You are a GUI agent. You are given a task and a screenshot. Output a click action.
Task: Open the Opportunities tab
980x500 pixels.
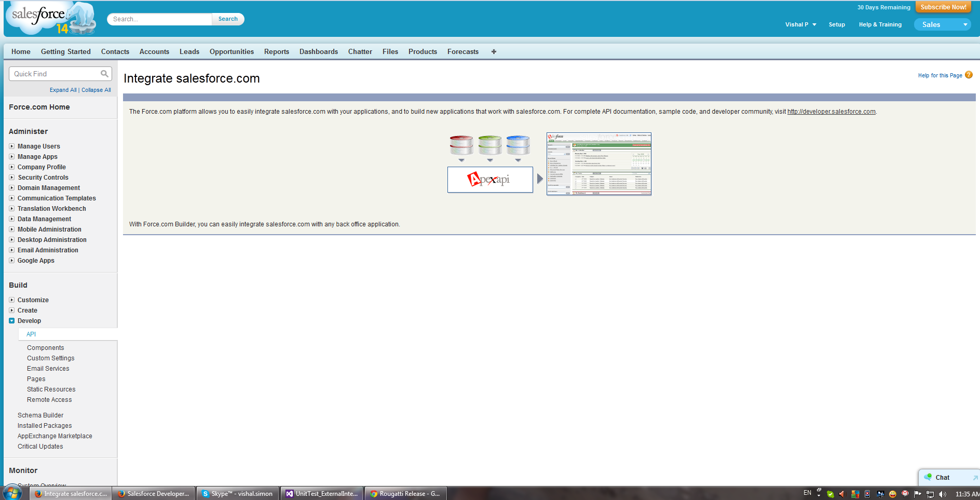pos(232,51)
